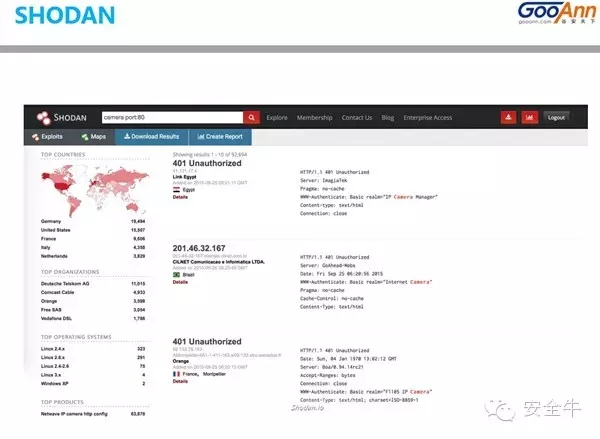This screenshot has width=600, height=439.
Task: Open the 401 Unauthorized result from Montpellier
Action: pyautogui.click(x=207, y=342)
